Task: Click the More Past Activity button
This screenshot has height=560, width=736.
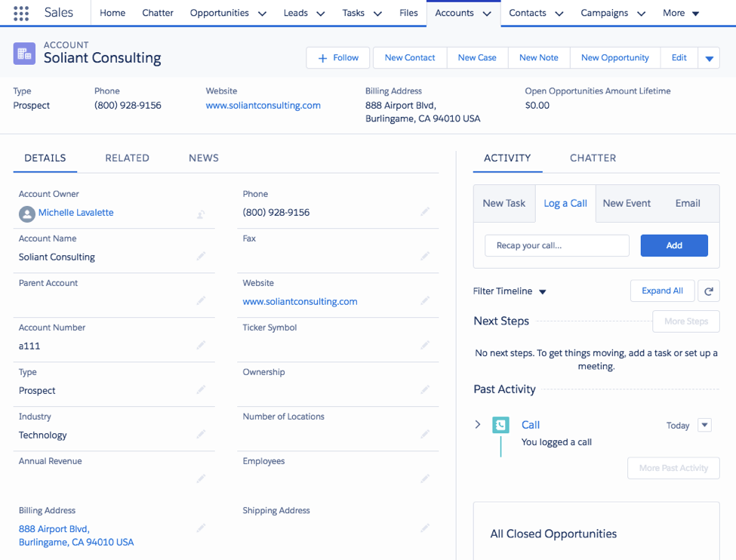Action: (x=673, y=468)
